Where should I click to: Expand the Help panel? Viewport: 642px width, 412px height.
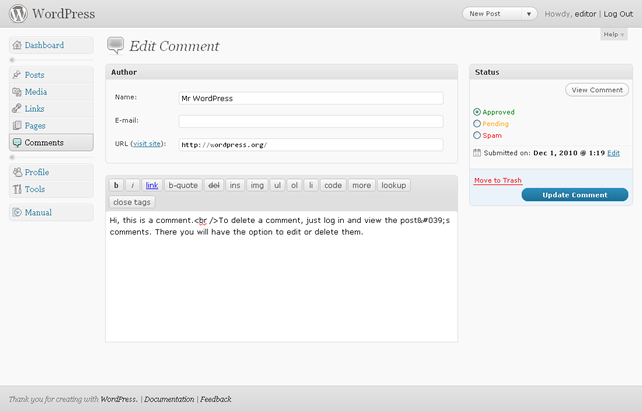614,34
